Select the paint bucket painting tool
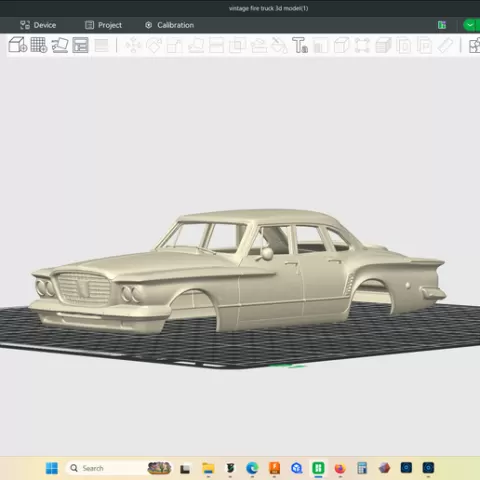Image resolution: width=480 pixels, height=480 pixels. pos(279,46)
